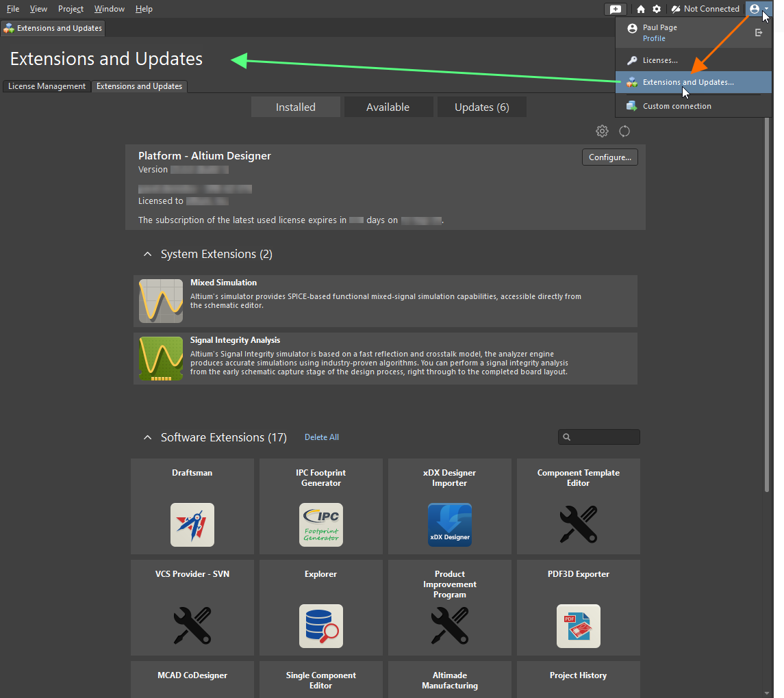Collapse the Software Extensions section

coord(147,437)
